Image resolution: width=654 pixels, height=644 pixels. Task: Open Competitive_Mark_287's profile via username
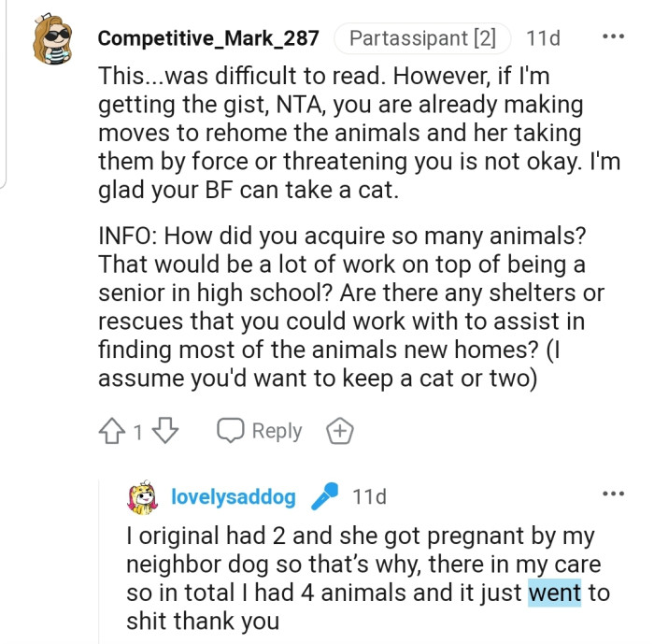pyautogui.click(x=208, y=39)
